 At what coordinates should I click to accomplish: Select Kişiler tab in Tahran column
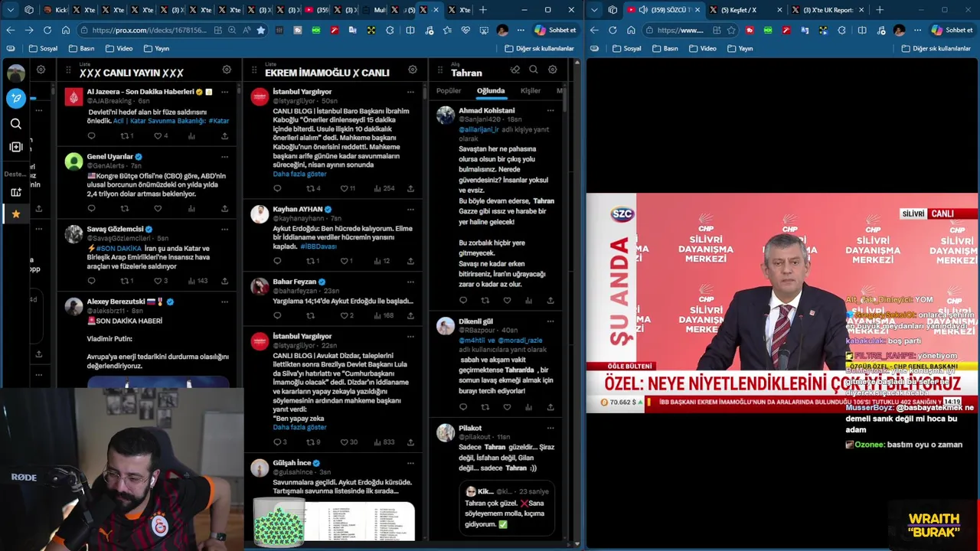[x=531, y=90]
